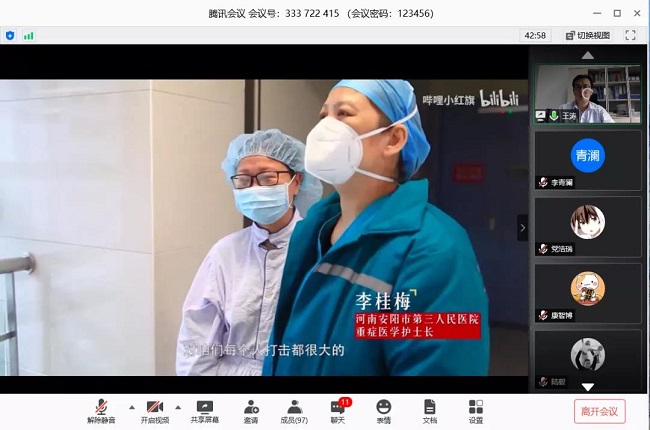Show members list 成员(97)
The image size is (650, 430).
click(x=295, y=410)
